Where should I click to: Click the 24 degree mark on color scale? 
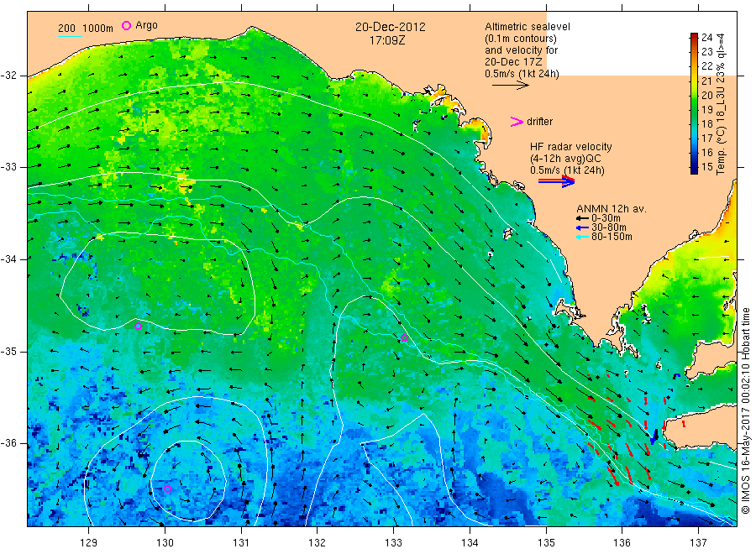coord(706,38)
